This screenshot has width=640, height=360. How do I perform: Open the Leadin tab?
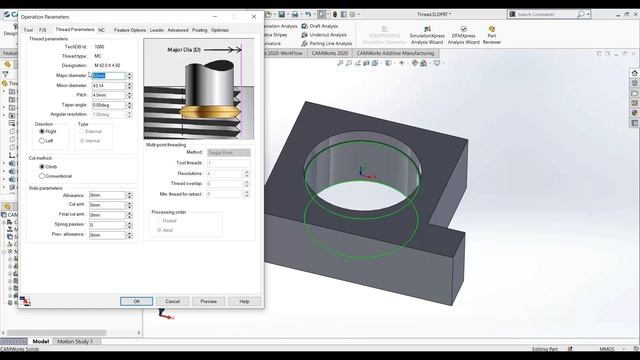click(157, 30)
